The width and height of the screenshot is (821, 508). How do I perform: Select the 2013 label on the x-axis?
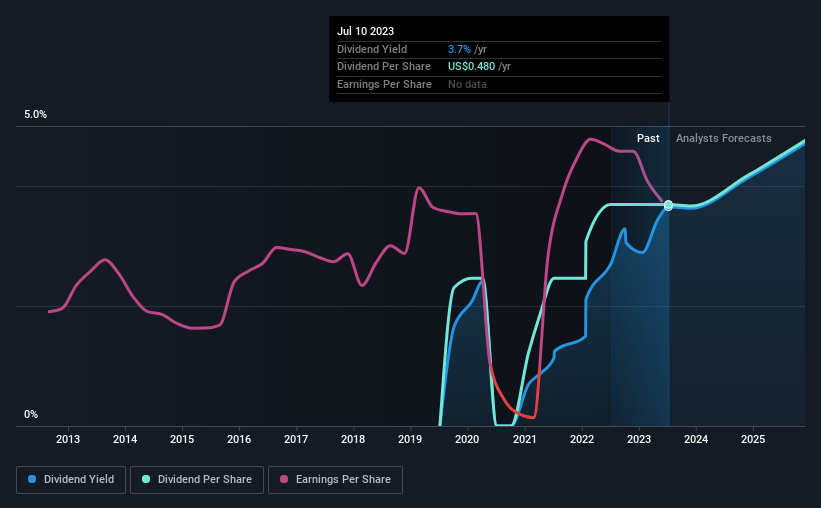pyautogui.click(x=68, y=439)
